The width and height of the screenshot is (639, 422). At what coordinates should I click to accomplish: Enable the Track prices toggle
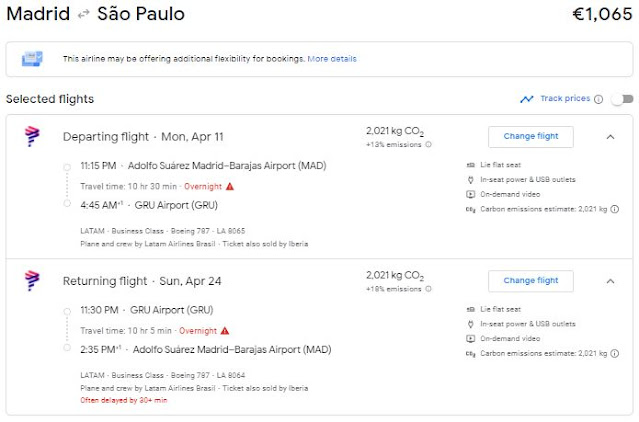click(x=622, y=99)
